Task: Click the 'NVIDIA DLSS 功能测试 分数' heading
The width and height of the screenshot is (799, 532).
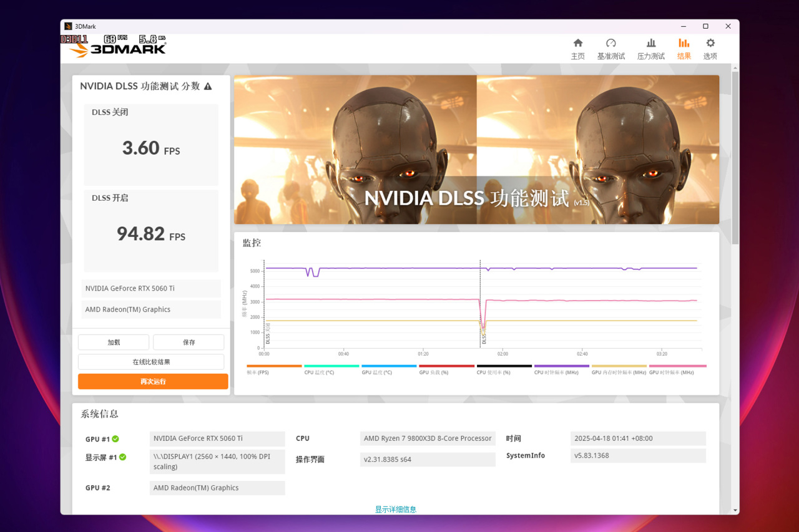Action: tap(140, 86)
